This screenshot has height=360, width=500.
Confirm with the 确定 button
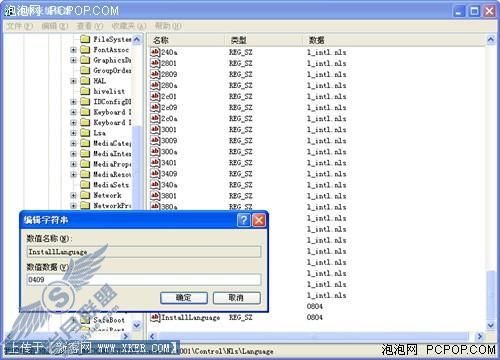[x=184, y=298]
